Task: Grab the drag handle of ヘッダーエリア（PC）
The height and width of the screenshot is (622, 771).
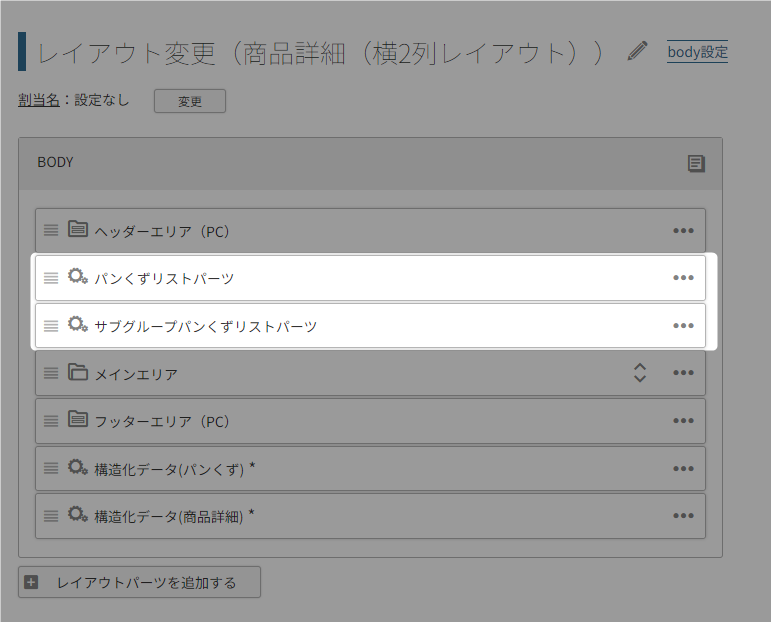Action: (51, 230)
